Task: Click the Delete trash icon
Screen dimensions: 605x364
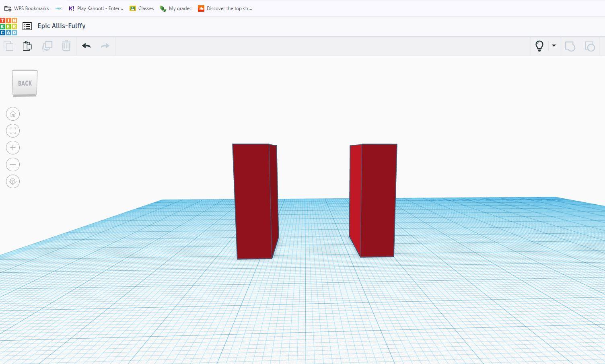Action: point(66,46)
